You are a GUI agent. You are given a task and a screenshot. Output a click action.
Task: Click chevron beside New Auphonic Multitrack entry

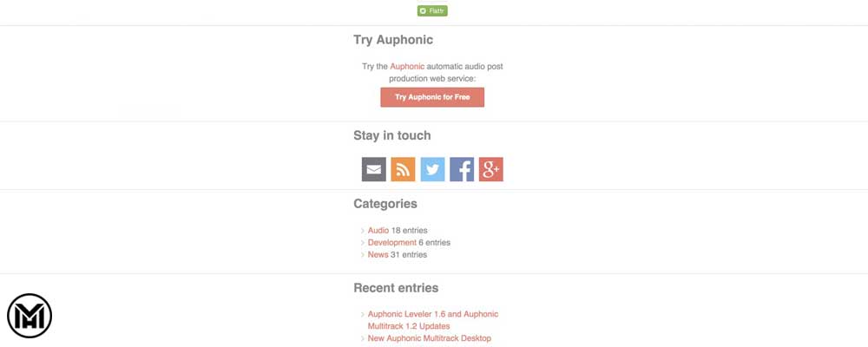click(362, 338)
